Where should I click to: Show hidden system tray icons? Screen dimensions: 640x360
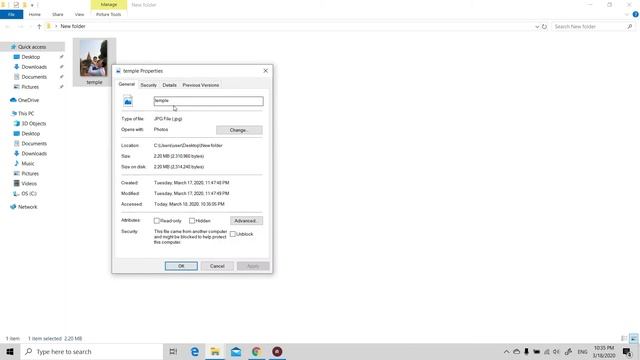click(x=507, y=351)
